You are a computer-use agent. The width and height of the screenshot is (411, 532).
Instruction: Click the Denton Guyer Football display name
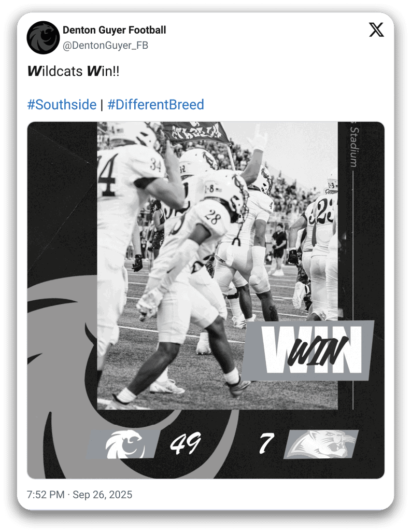pyautogui.click(x=114, y=30)
